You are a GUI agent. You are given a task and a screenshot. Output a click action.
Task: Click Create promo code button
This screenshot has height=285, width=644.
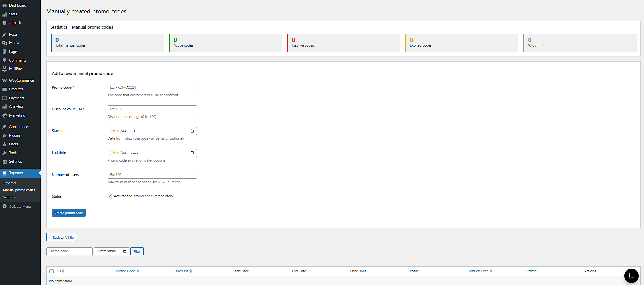tap(69, 213)
